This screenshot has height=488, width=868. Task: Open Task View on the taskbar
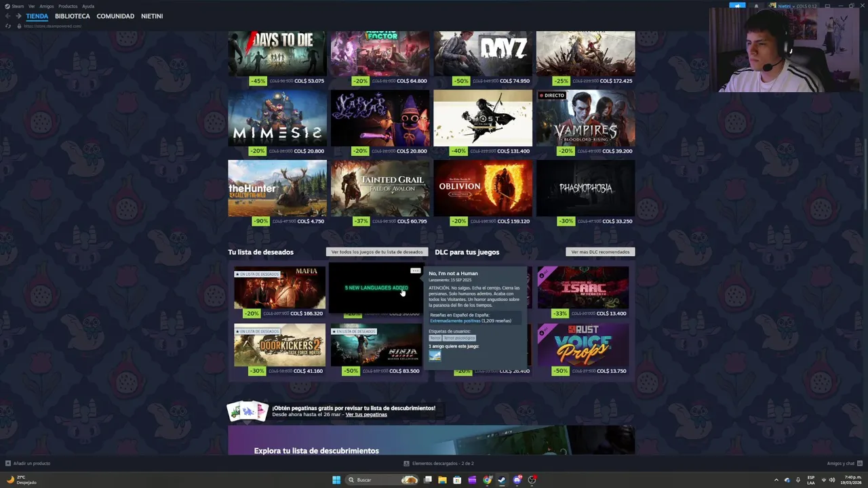click(x=428, y=480)
